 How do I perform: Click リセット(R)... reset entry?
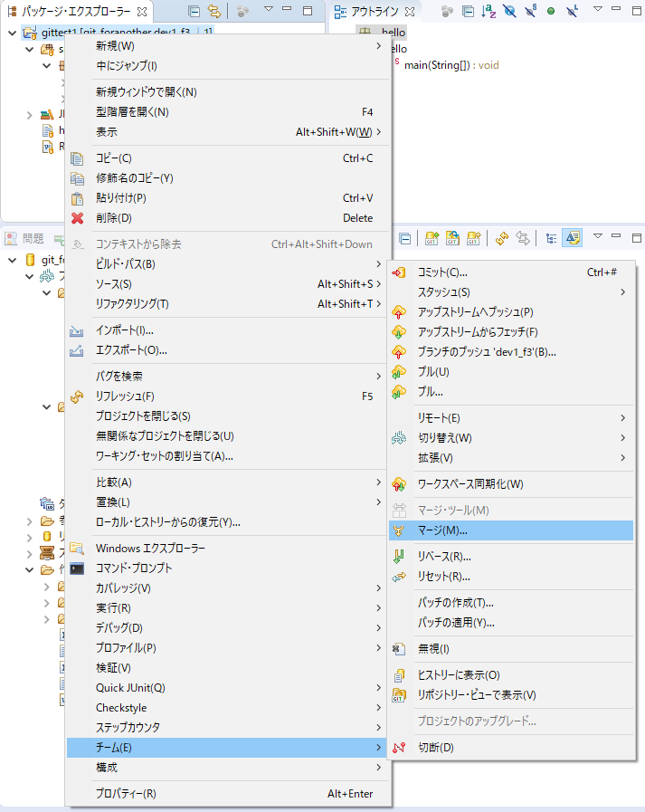(x=511, y=577)
